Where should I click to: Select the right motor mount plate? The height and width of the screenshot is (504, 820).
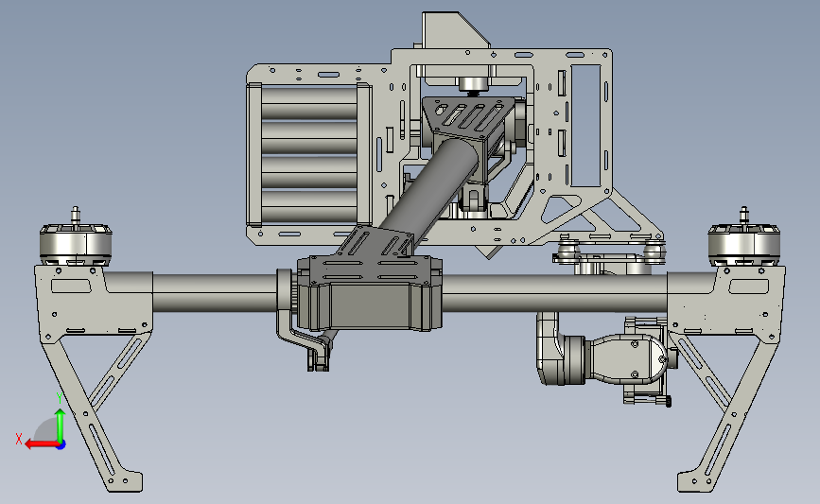click(725, 304)
